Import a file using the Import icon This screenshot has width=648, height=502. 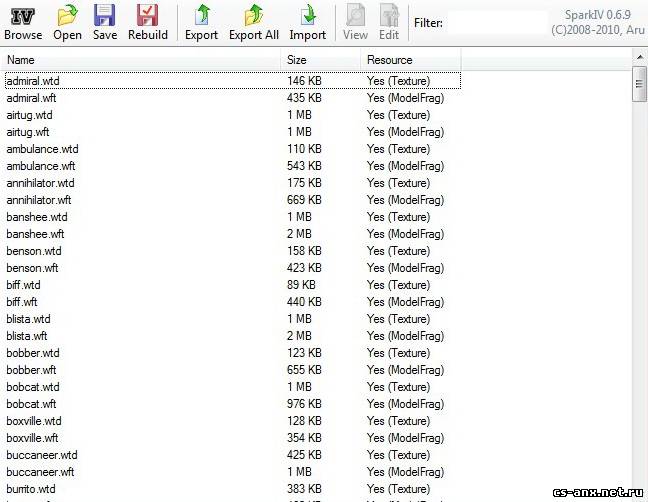click(307, 23)
